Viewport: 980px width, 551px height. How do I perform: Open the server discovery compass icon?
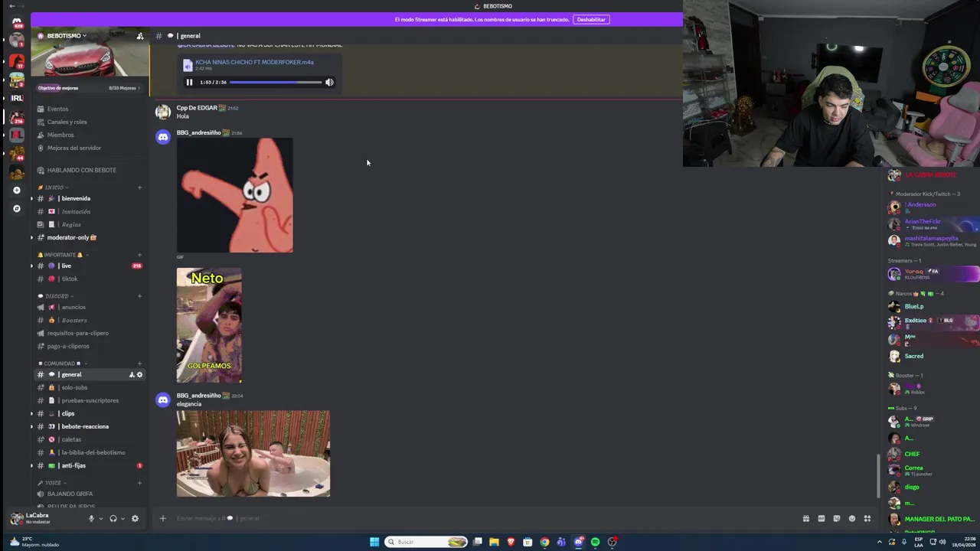tap(17, 208)
